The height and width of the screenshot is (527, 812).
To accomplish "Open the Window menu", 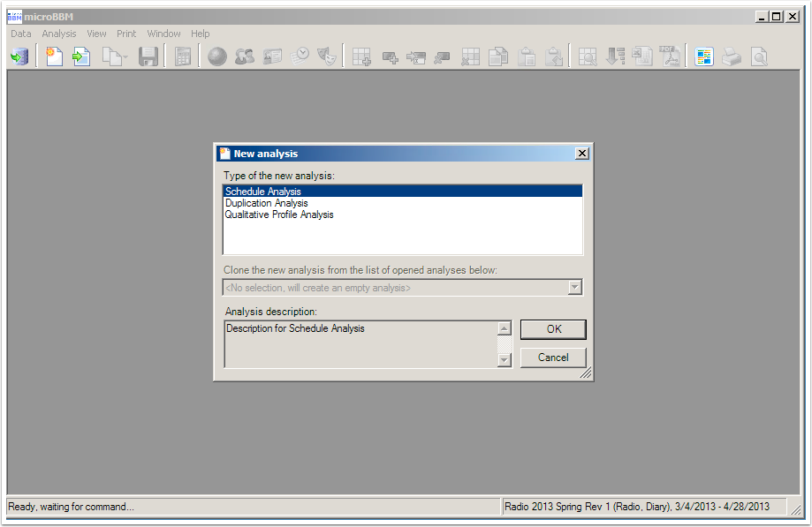I will click(163, 34).
